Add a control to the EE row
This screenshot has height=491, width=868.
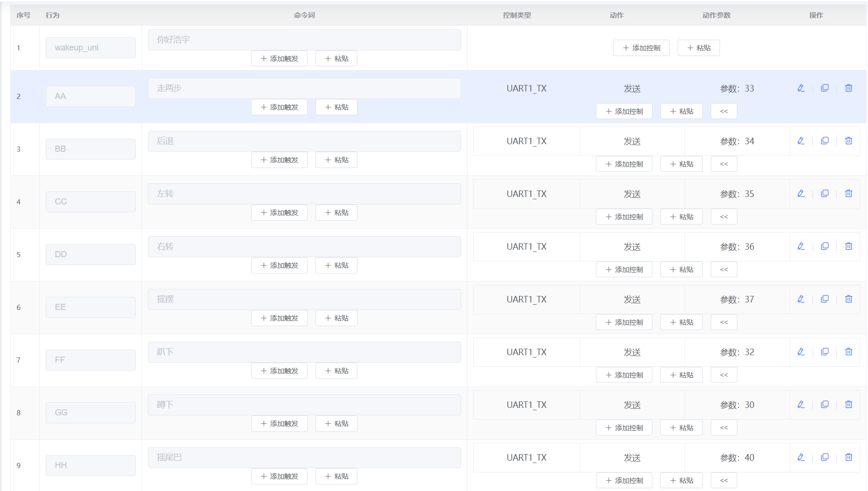[x=624, y=323]
